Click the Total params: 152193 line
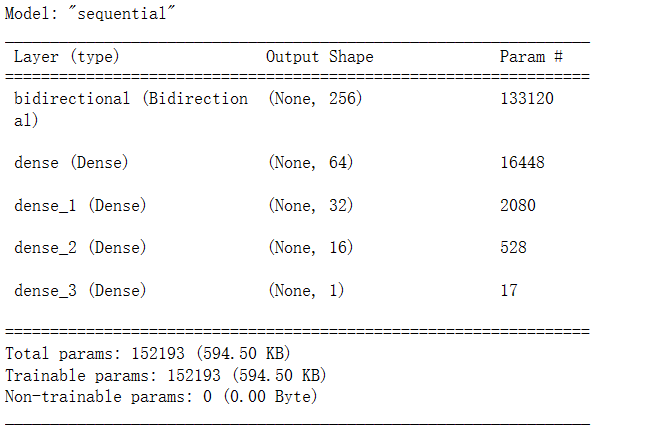This screenshot has height=433, width=652. tap(148, 354)
